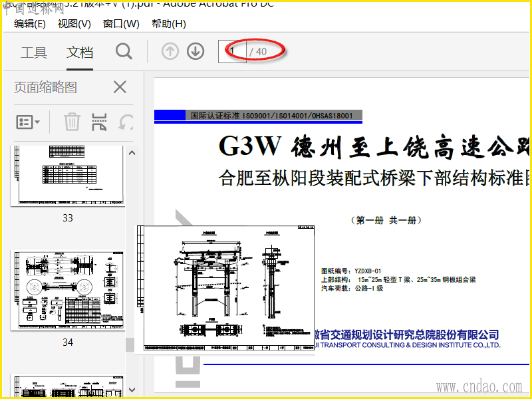The width and height of the screenshot is (532, 399).
Task: Click the 上部结构 description line
Action: click(x=398, y=279)
